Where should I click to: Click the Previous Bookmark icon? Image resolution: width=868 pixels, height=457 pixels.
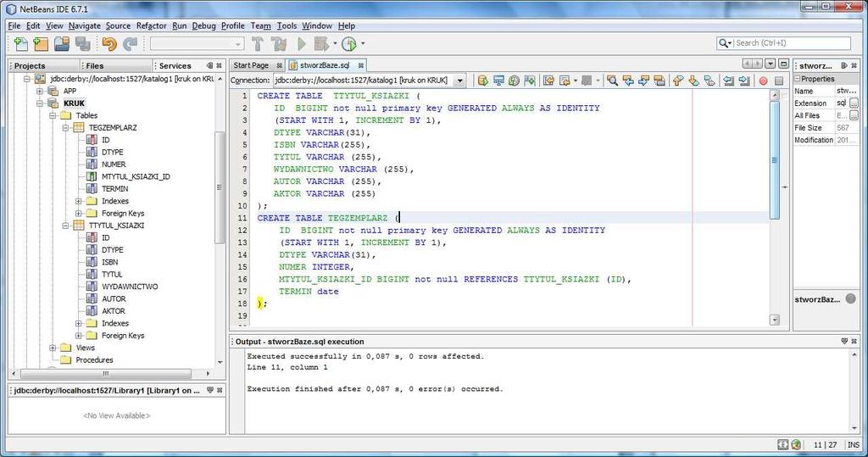pos(678,81)
